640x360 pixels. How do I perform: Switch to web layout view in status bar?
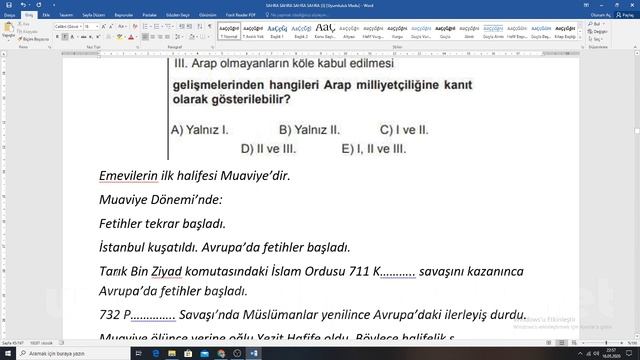(x=574, y=343)
